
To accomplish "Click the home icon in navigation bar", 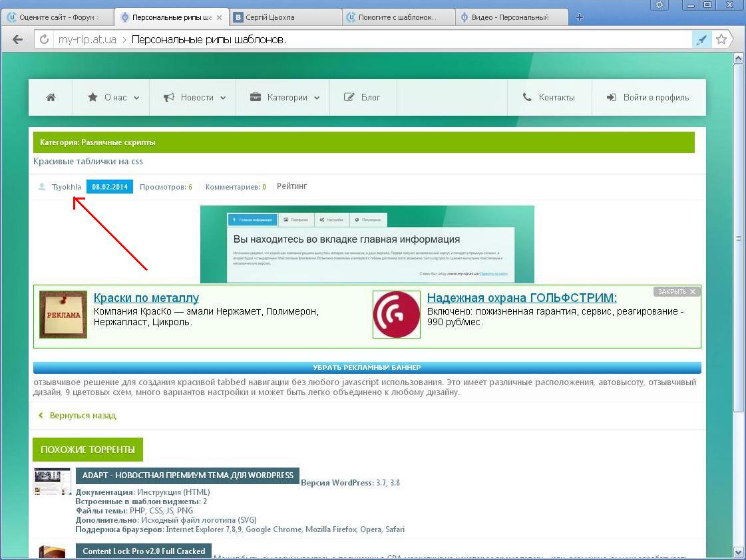I will [x=51, y=98].
